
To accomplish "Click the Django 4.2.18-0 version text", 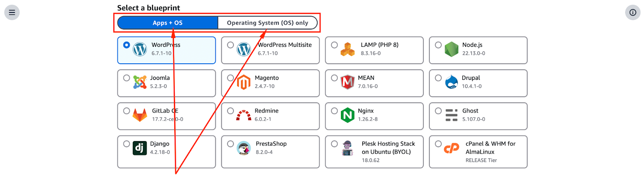I will click(x=160, y=152).
